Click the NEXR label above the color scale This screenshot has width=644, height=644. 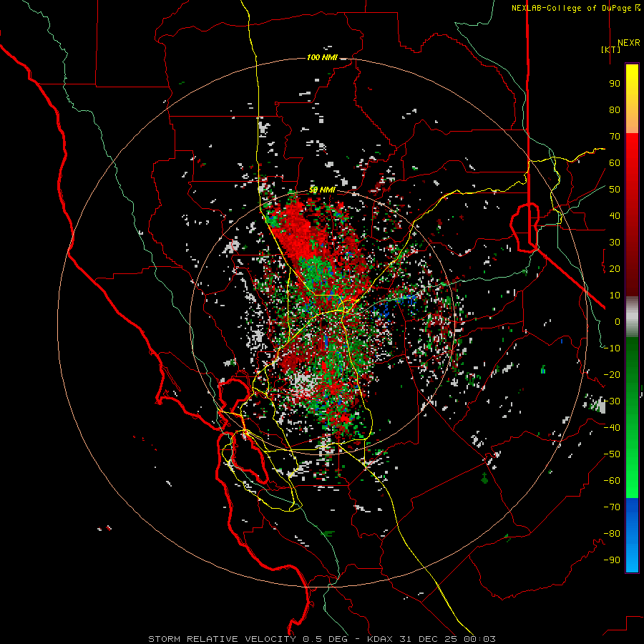point(628,43)
